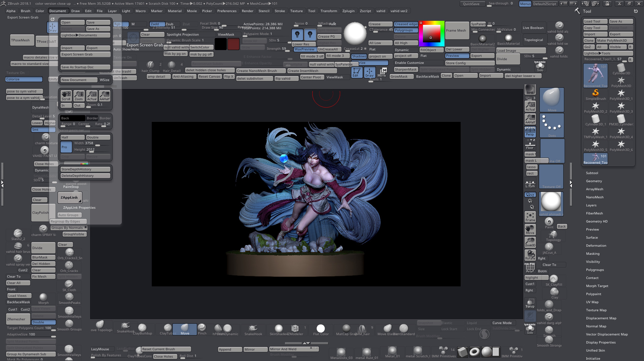Click the Zoom3D navigation icon

tap(530, 242)
